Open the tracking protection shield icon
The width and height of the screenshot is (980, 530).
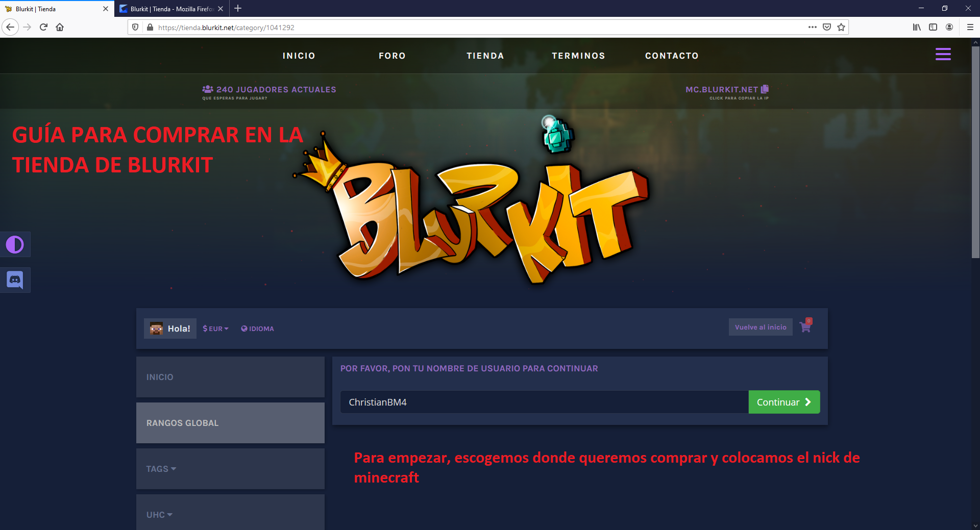(x=135, y=27)
